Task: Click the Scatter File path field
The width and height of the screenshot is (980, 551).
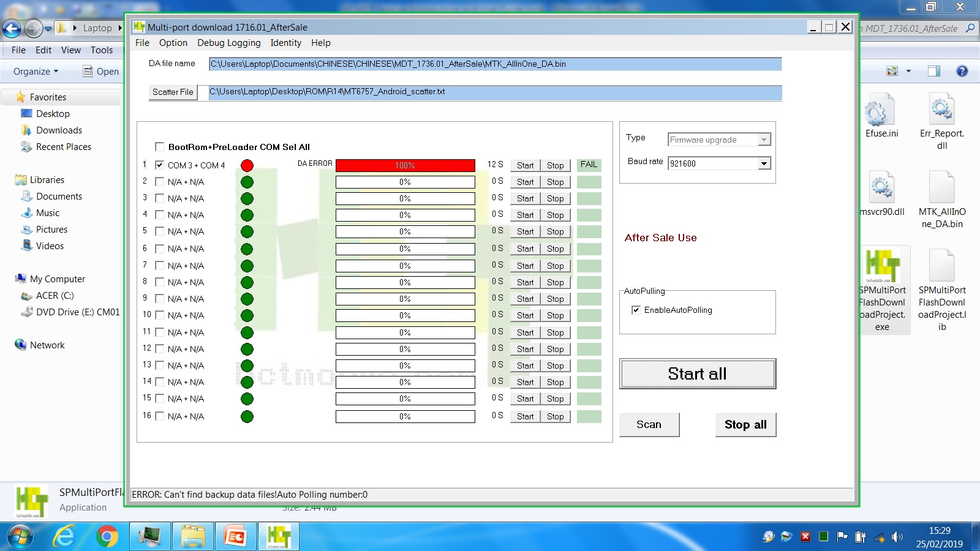Action: [495, 92]
